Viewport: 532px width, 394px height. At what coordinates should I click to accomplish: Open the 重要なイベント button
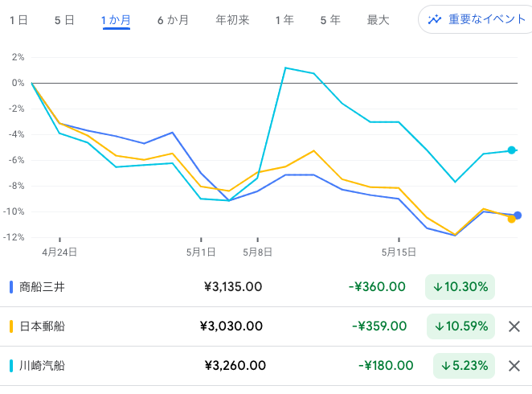point(475,19)
